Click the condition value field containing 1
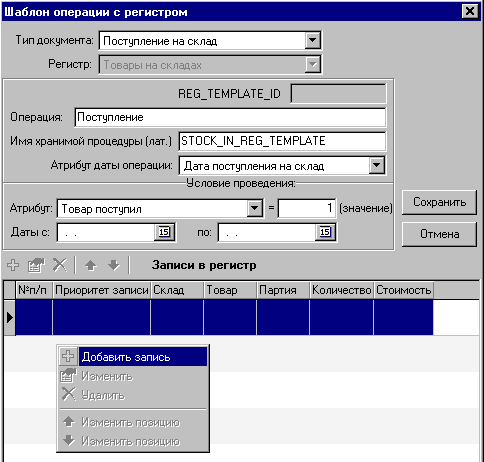Viewport: 484px width, 462px height. [x=307, y=209]
